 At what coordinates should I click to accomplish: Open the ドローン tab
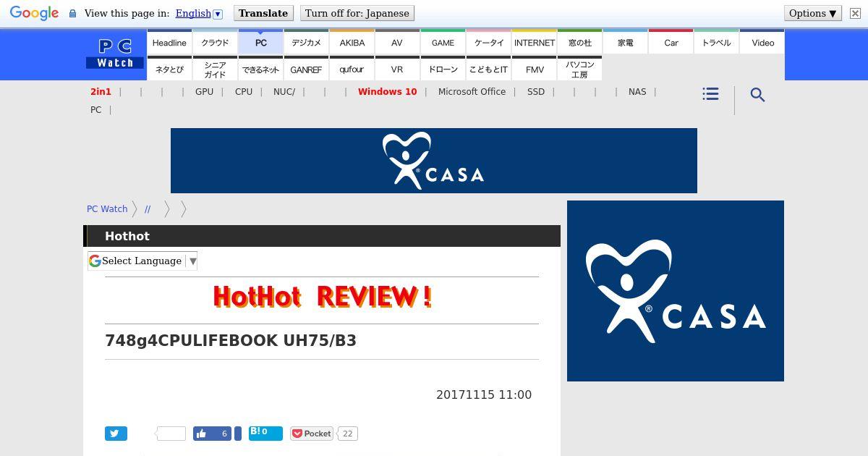pyautogui.click(x=443, y=69)
